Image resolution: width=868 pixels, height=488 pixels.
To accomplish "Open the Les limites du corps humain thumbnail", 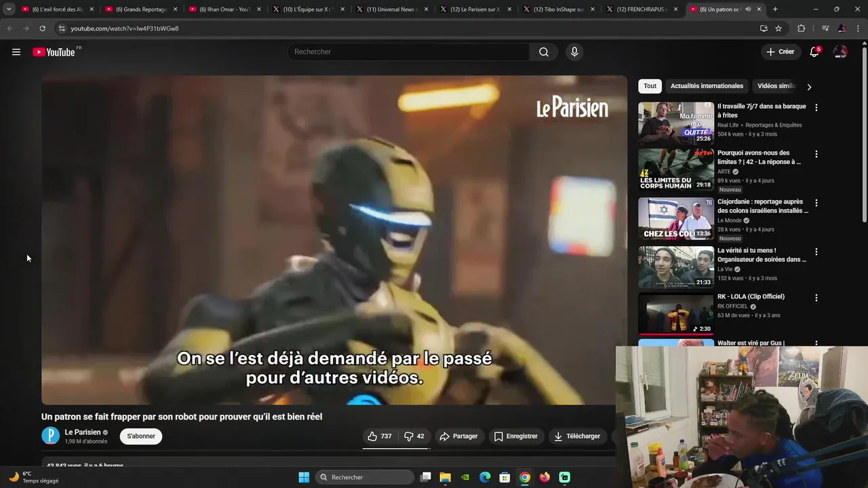I will tap(676, 170).
